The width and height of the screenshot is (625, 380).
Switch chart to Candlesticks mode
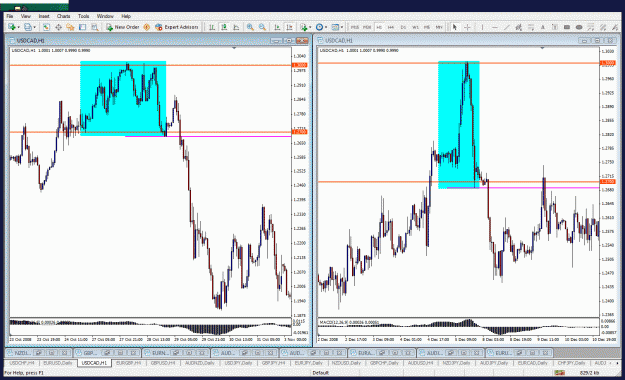[x=224, y=27]
